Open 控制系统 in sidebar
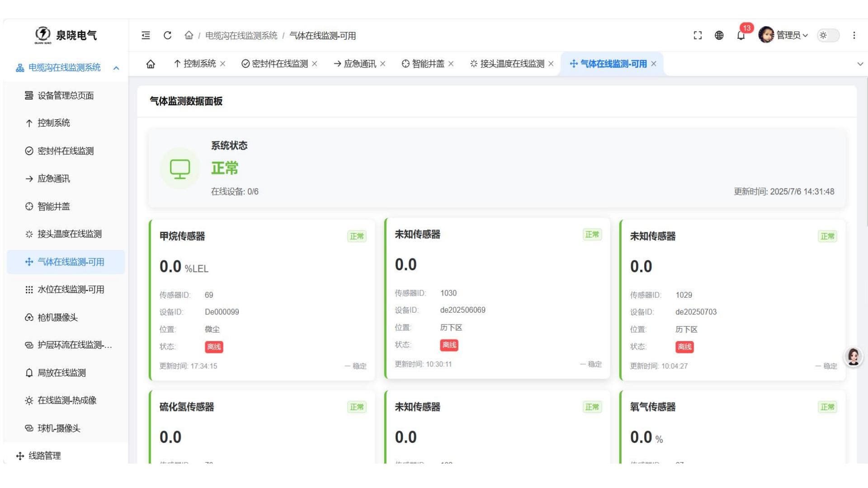This screenshot has height=488, width=868. click(x=66, y=123)
